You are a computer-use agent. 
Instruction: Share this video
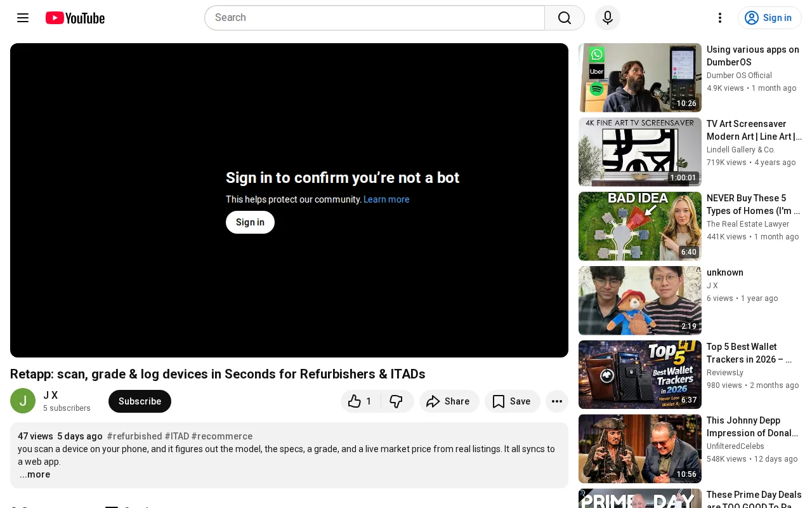(x=449, y=401)
